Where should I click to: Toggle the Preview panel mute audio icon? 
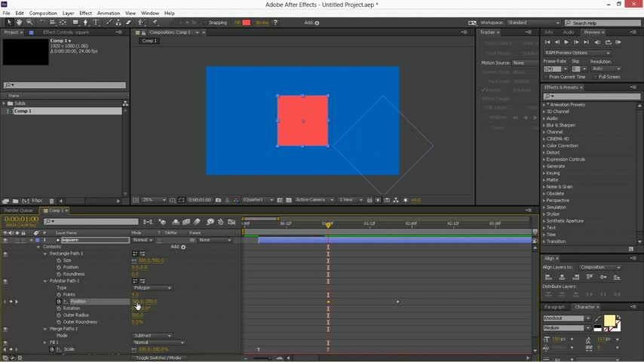click(597, 42)
